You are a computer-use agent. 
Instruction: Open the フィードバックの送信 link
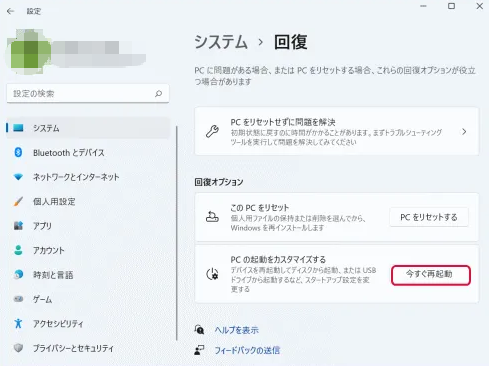(247, 350)
